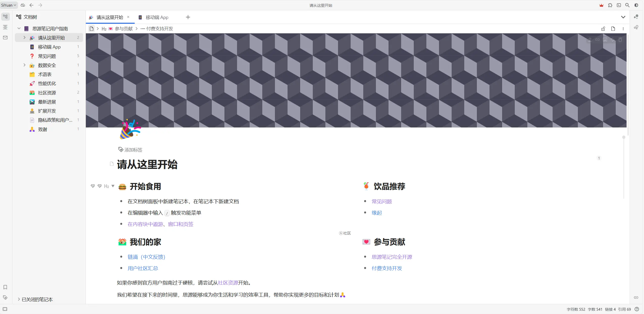This screenshot has height=314, width=644.
Task: Toggle the editor lock in the breadcrumb bar
Action: pos(603,29)
